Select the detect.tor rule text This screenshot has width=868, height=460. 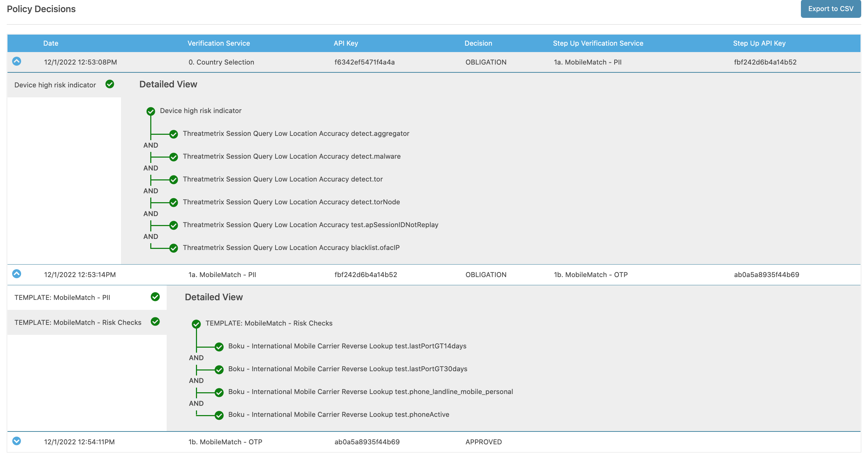coord(283,179)
